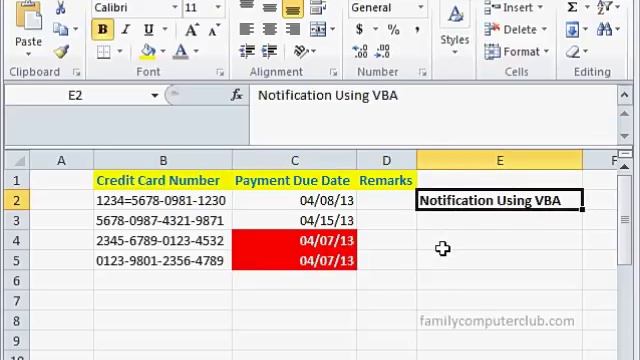Click the Cut scissors icon
Screen dimensions: 640x360
tap(60, 8)
